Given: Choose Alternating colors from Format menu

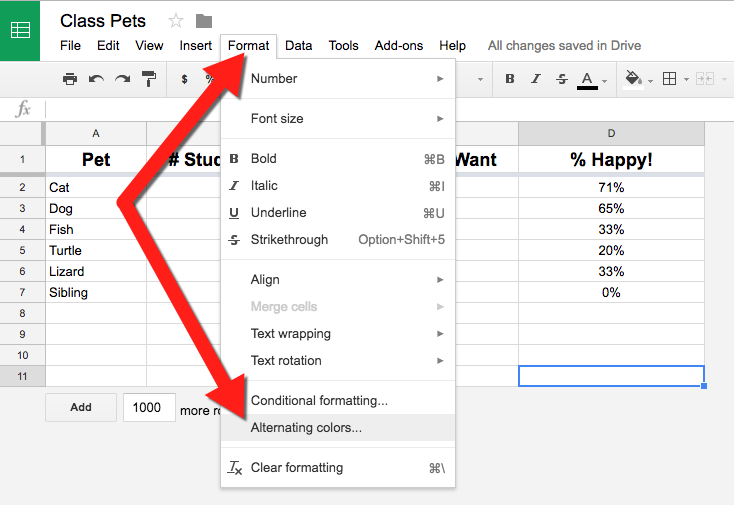Looking at the screenshot, I should click(x=307, y=428).
